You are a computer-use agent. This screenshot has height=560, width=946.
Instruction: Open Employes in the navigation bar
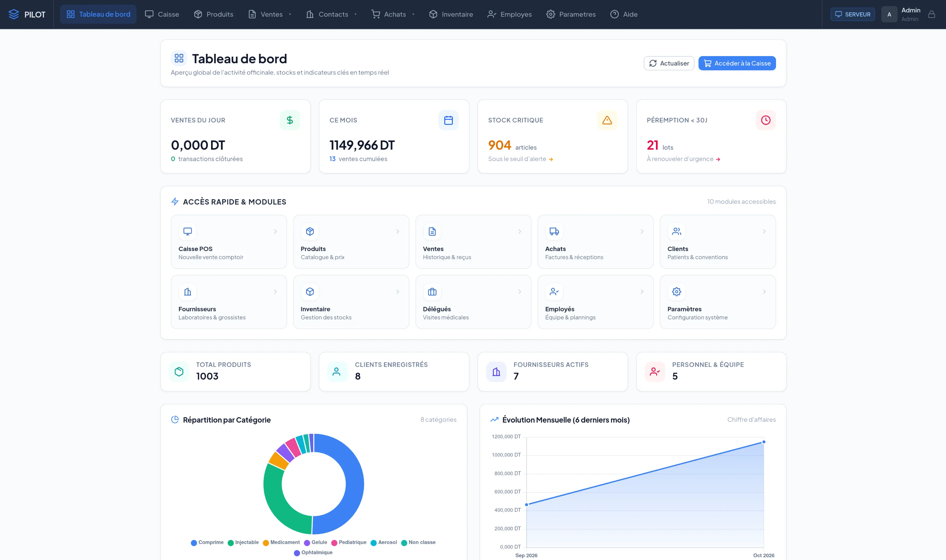pos(510,14)
